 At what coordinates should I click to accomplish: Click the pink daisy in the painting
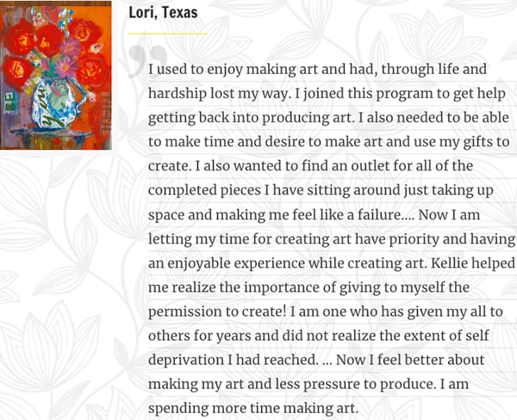tap(65, 67)
